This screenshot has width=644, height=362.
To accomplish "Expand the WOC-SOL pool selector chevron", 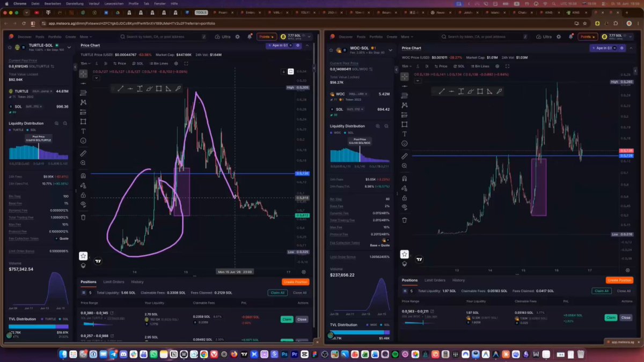I will tap(390, 49).
